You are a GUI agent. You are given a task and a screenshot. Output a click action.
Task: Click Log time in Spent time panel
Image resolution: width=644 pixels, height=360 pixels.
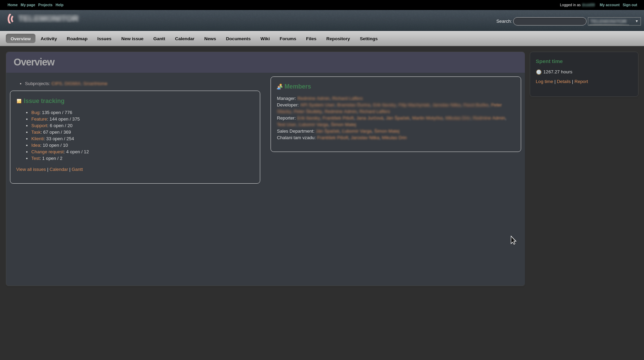point(544,81)
